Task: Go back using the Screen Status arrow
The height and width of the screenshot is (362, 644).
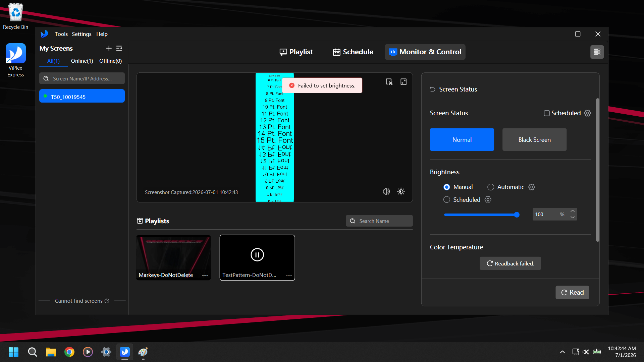Action: pos(433,89)
